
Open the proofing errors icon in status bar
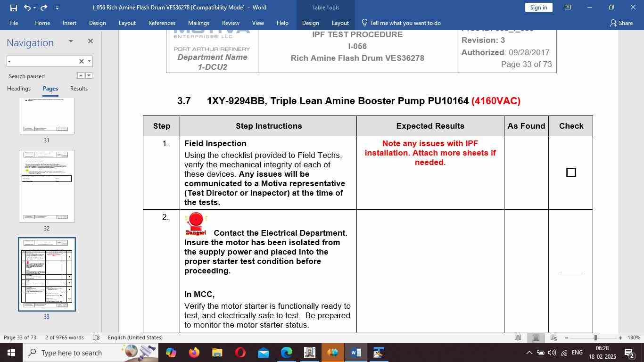point(96,337)
